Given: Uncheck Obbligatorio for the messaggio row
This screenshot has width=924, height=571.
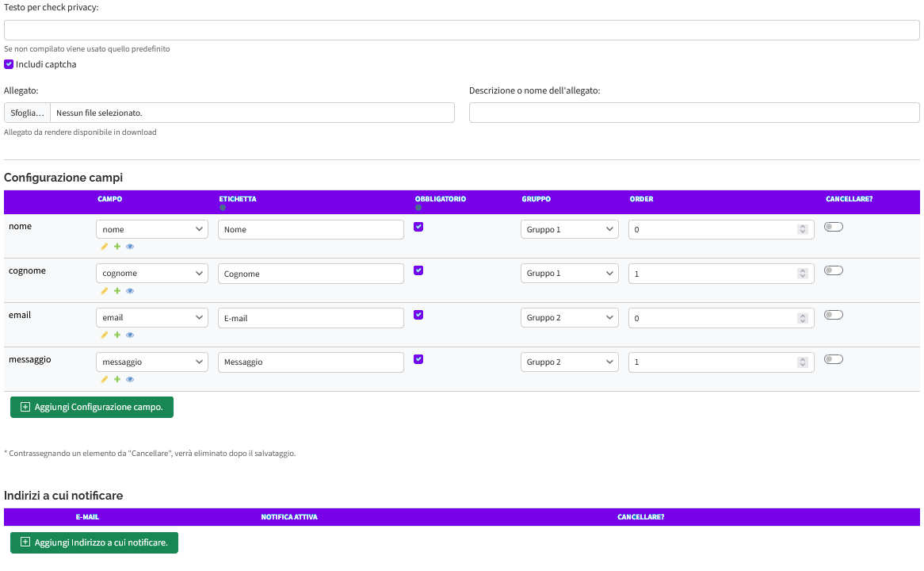Looking at the screenshot, I should click(418, 359).
